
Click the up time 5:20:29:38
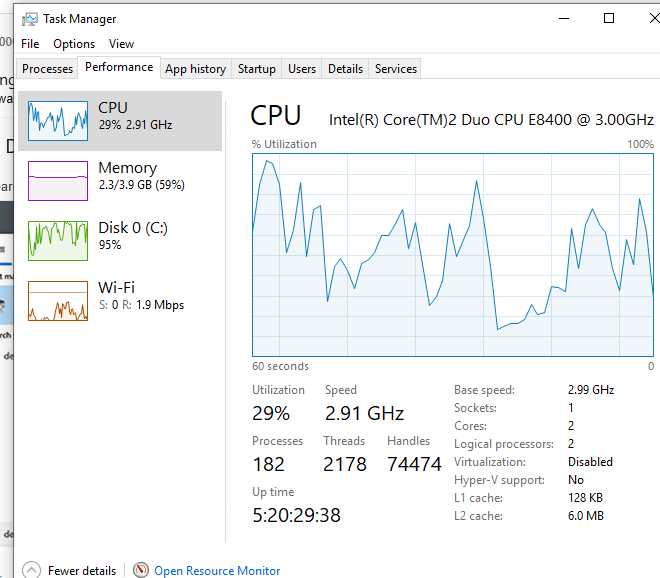click(x=296, y=515)
